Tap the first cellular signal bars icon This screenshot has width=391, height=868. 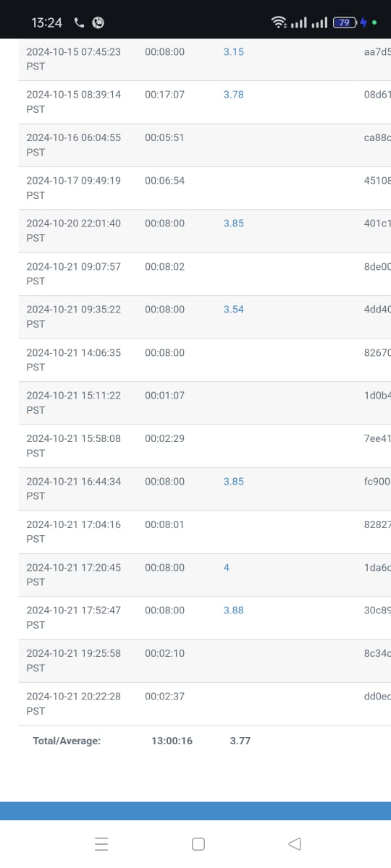[x=298, y=23]
